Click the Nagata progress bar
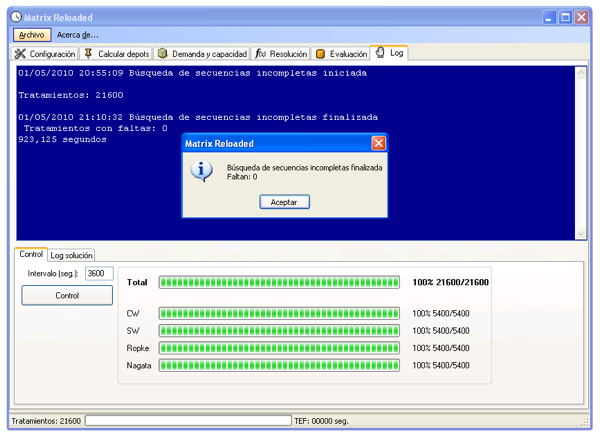600x437 pixels. click(x=279, y=365)
